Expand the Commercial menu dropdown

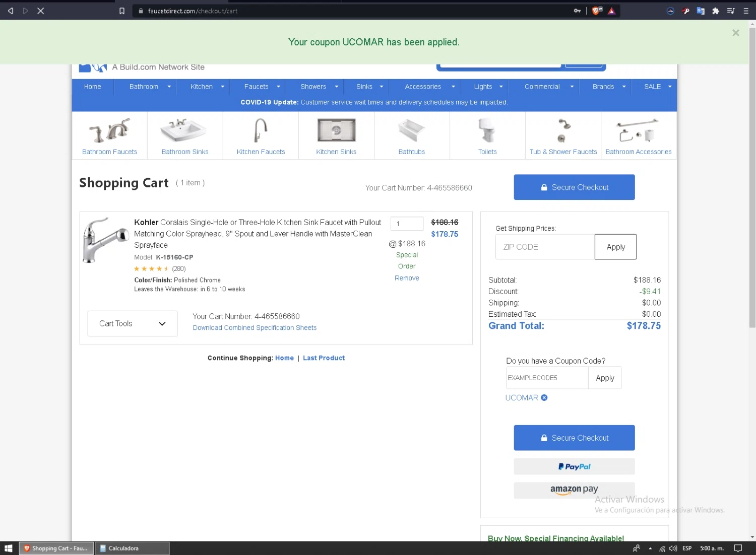coord(572,87)
